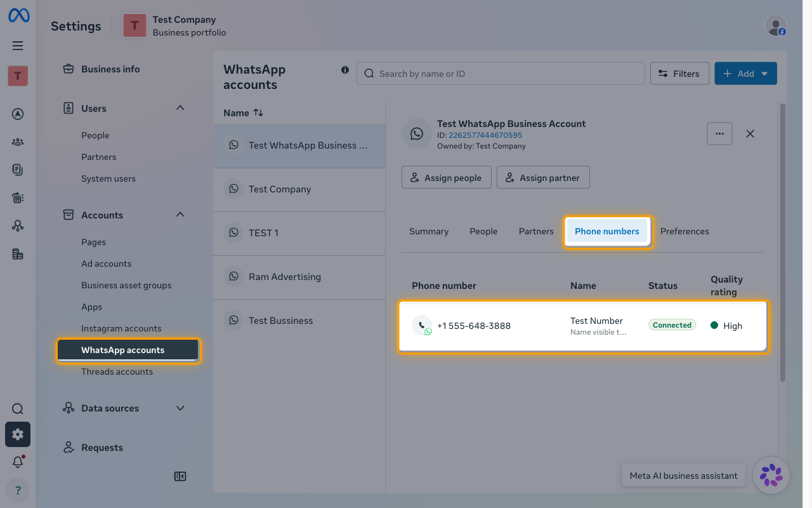Open the hamburger menu icon
812x508 pixels.
point(18,46)
